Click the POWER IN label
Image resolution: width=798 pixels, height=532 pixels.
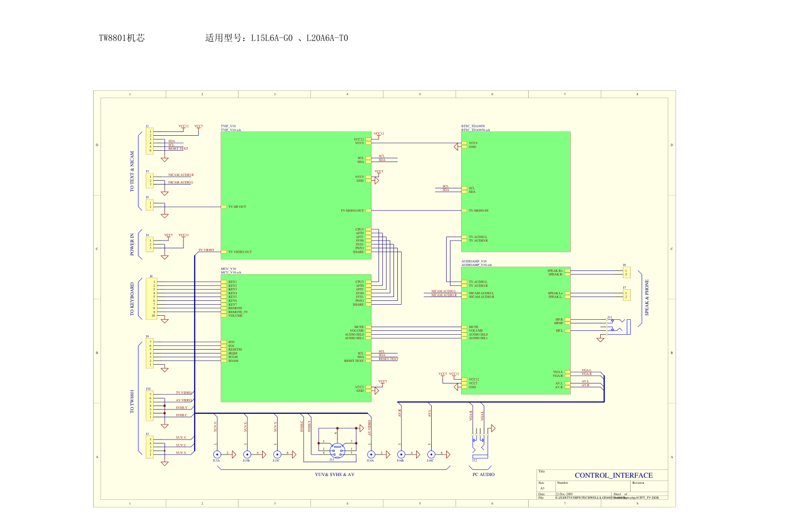tap(132, 244)
